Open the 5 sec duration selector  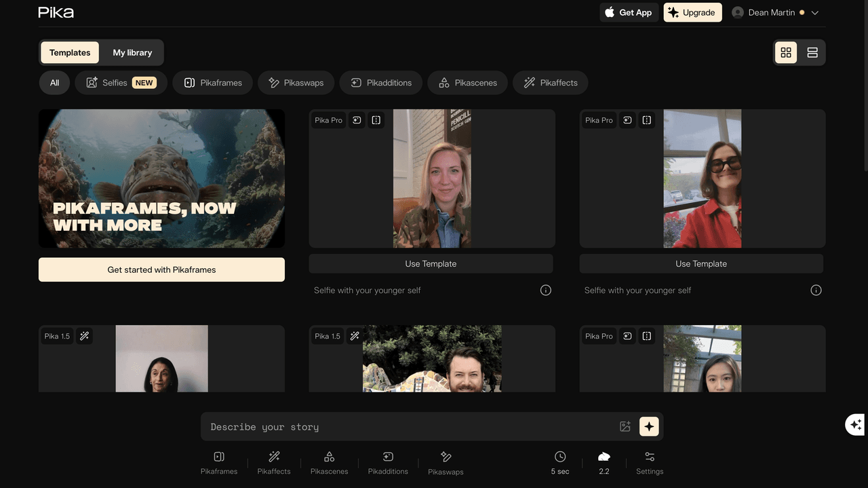560,462
